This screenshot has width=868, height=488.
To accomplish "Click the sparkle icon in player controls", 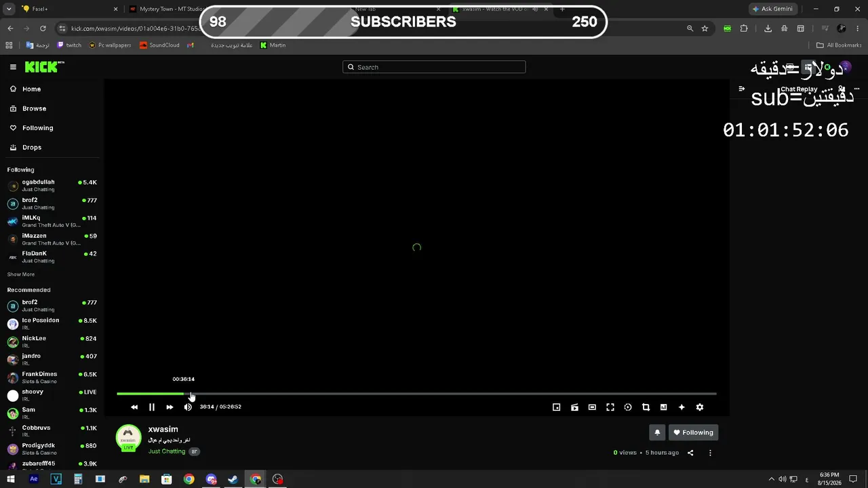I will tap(682, 407).
